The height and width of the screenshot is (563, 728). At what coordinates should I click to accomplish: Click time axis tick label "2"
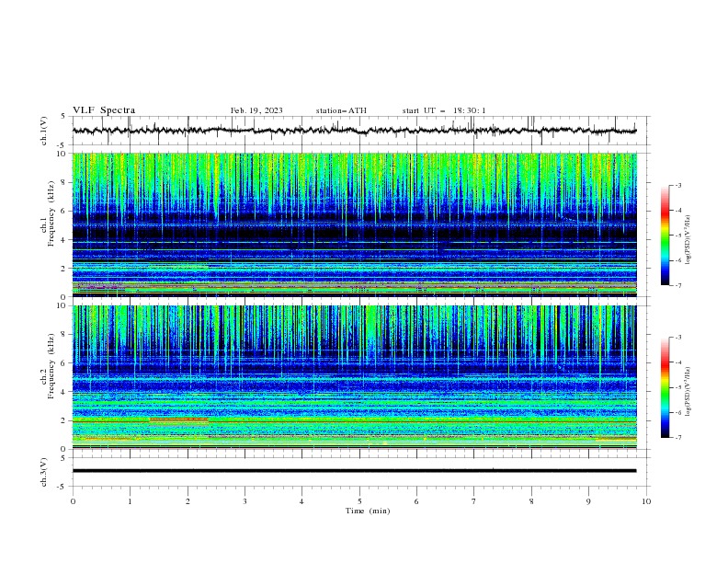(x=188, y=501)
